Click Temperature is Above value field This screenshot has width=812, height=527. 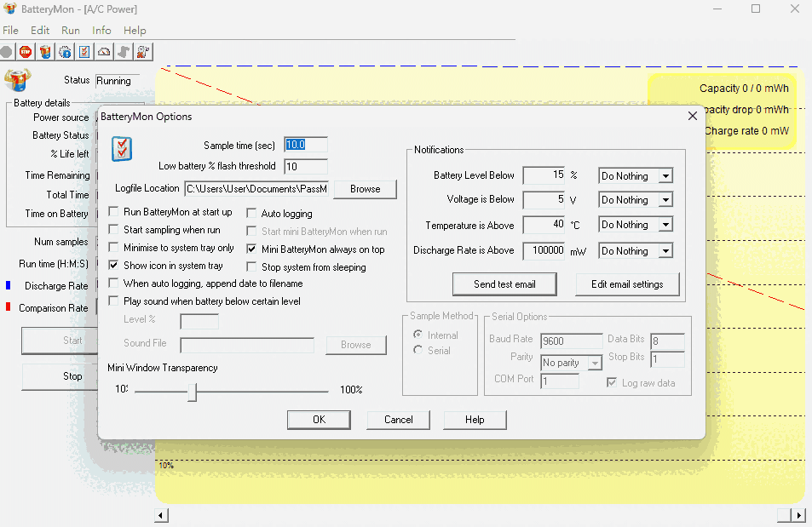(x=544, y=224)
